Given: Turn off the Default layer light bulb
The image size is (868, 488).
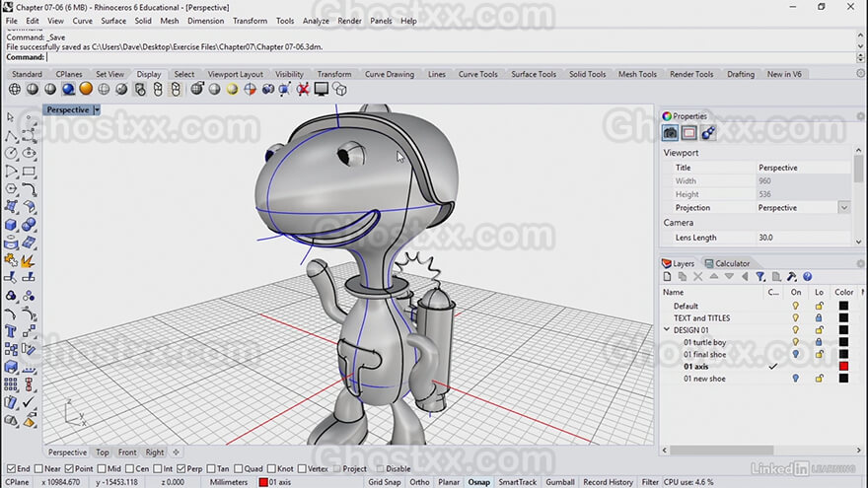Looking at the screenshot, I should [x=795, y=306].
